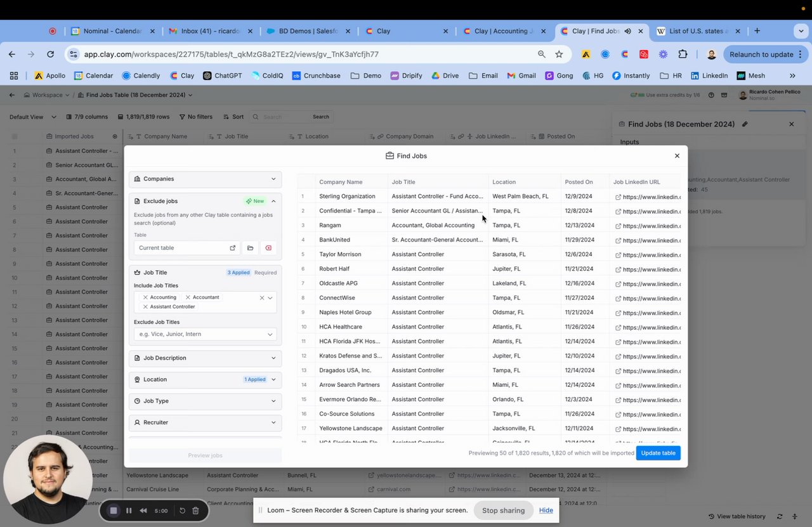812x527 pixels.
Task: Click the Hide link in Loom bar
Action: tap(546, 511)
